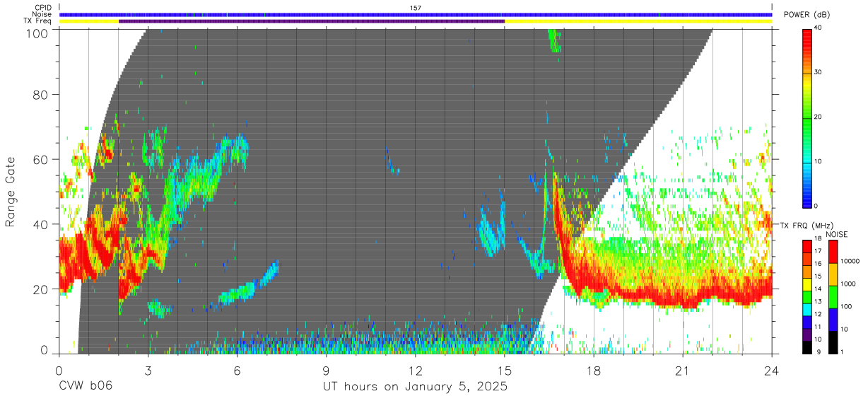
Task: Click the 1000 label on the NOISE scale
Action: (848, 284)
